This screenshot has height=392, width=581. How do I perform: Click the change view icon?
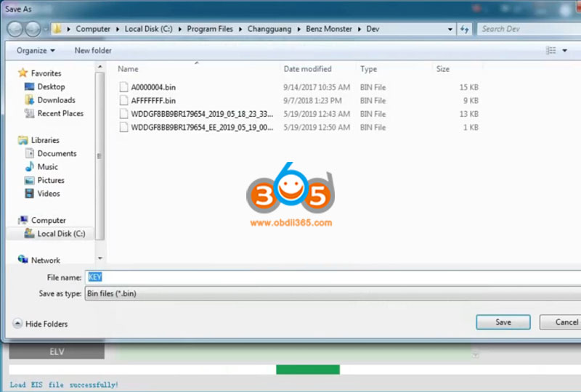coord(550,51)
